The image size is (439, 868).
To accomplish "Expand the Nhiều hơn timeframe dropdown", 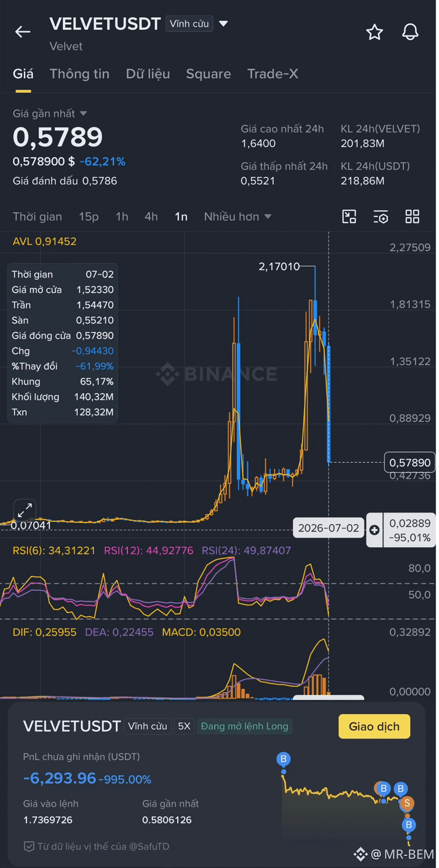I will pos(237,216).
